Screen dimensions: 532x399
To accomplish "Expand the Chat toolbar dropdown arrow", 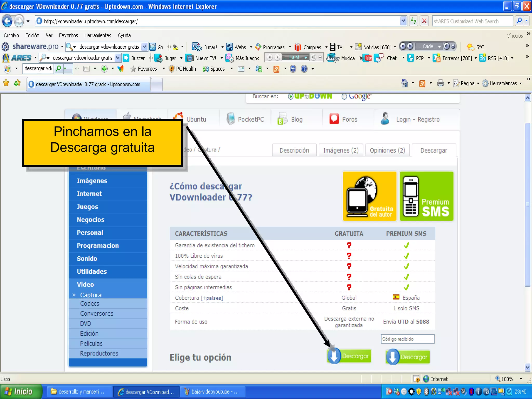I will [403, 58].
